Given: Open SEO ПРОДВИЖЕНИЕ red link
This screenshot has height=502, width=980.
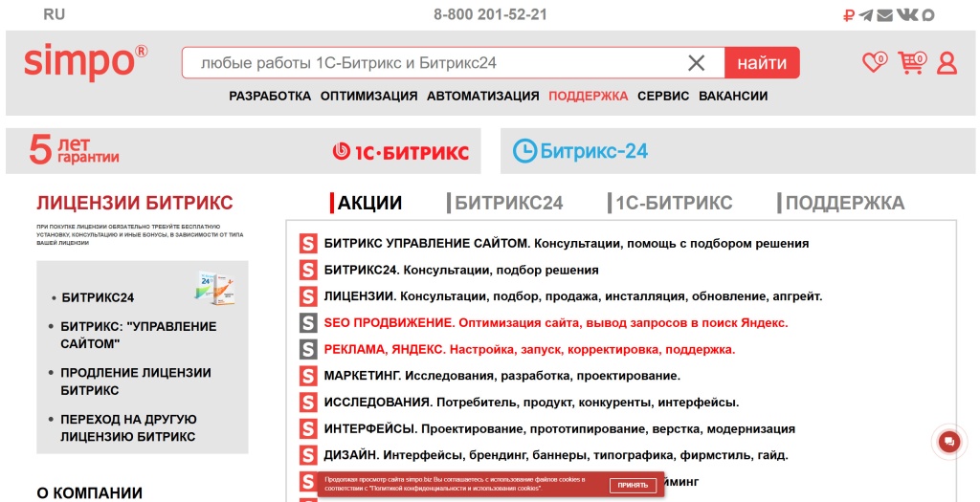Looking at the screenshot, I should click(556, 323).
